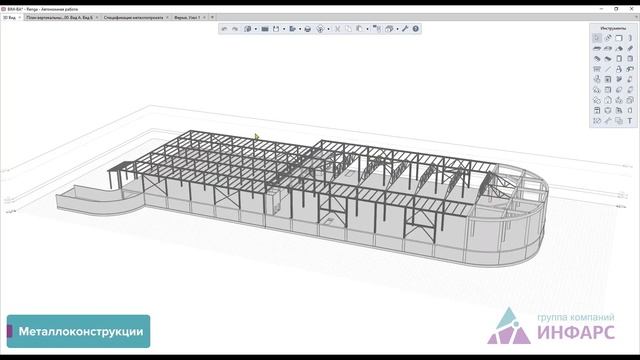Click the Cut scissors icon
This screenshot has height=360, width=640.
[x=337, y=29]
